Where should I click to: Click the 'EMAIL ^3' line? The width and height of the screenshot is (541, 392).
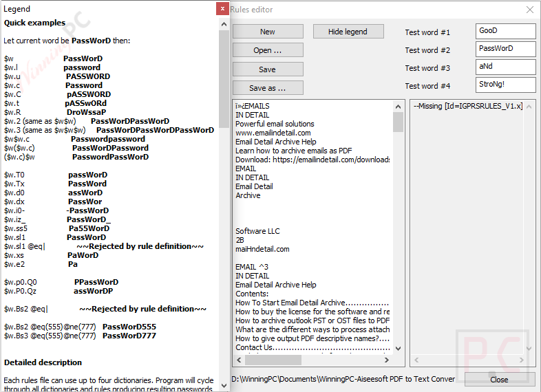(x=251, y=267)
